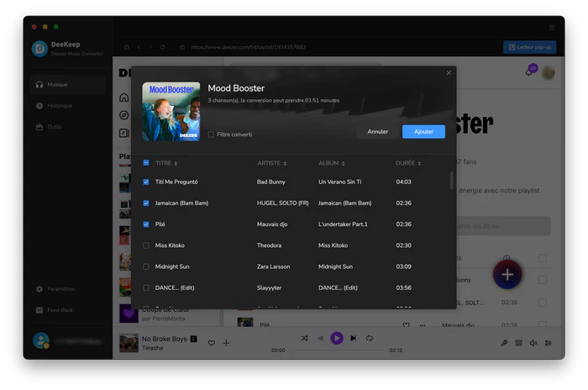The width and height of the screenshot is (588, 390).
Task: Click the search field parmi les titres
Action: pos(503,226)
